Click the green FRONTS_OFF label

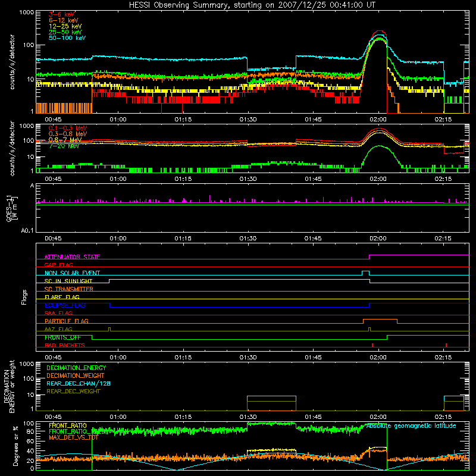coord(62,337)
